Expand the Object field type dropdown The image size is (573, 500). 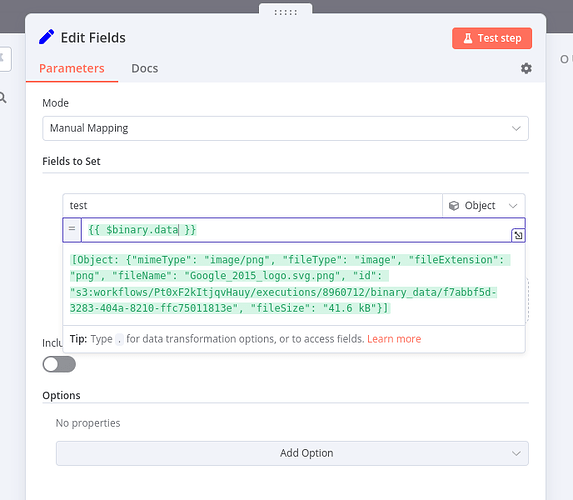(x=483, y=205)
